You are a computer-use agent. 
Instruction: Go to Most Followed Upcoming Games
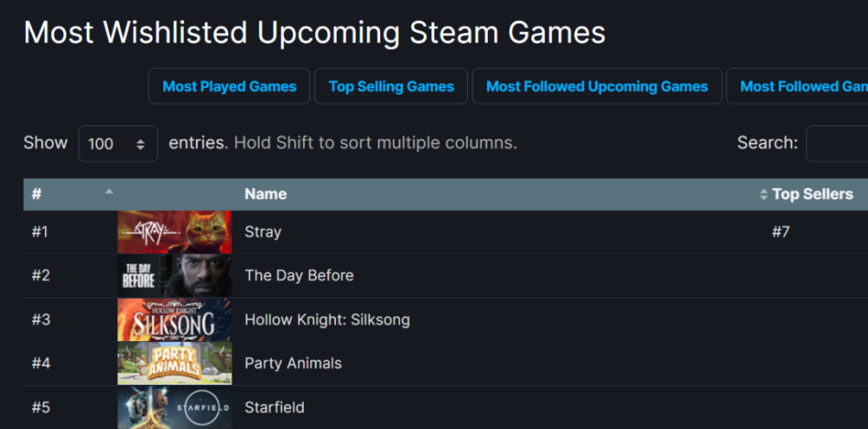pyautogui.click(x=597, y=86)
